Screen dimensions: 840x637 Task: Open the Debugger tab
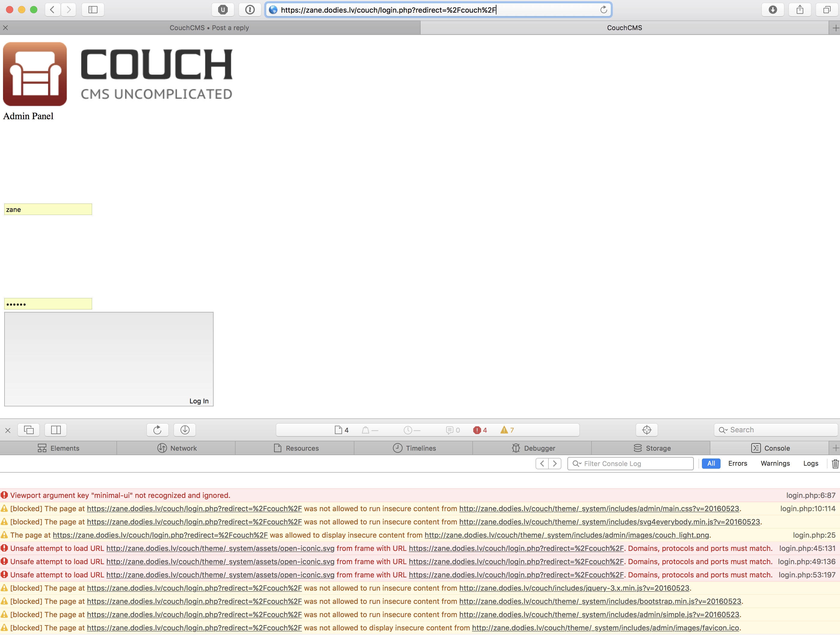pos(533,449)
